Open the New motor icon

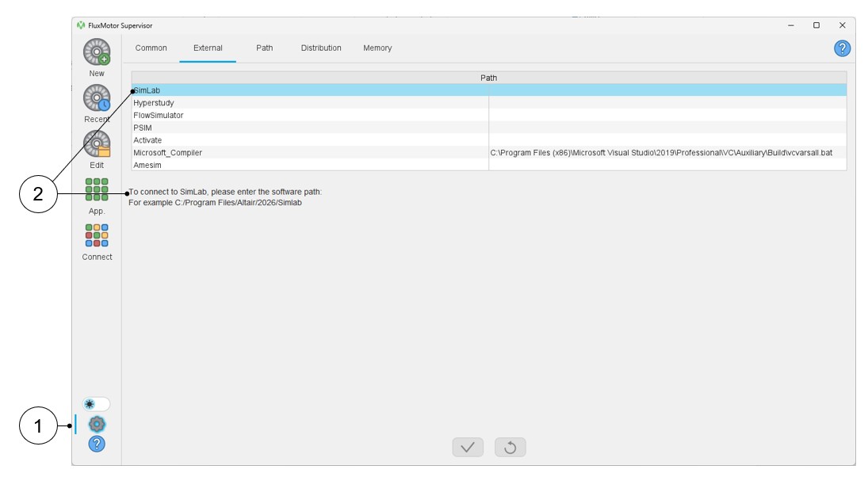coord(97,52)
